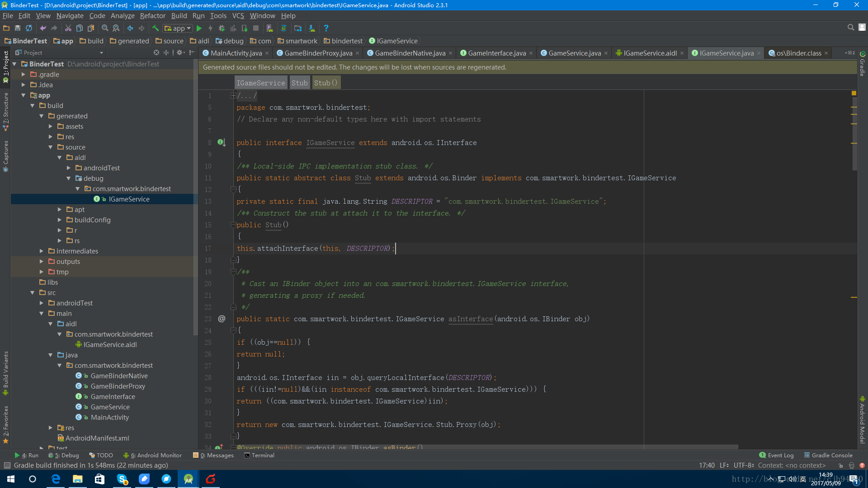868x488 pixels.
Task: Open the Event Log button
Action: 776,455
